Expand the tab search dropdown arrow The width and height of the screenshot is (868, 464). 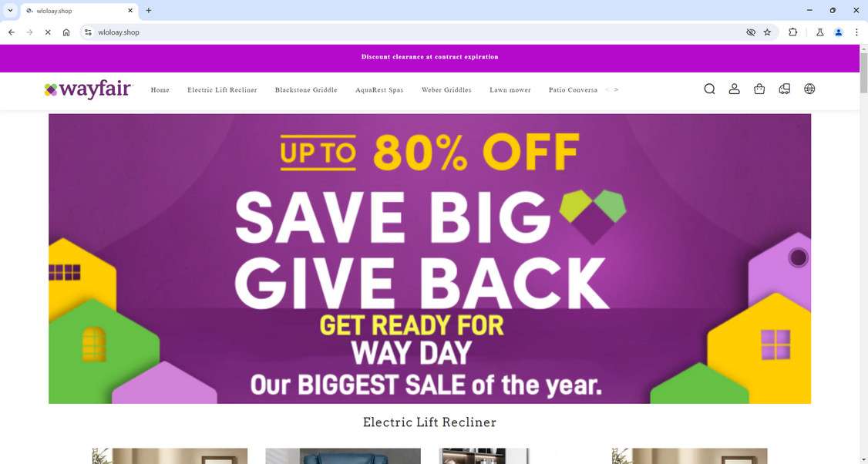pos(10,10)
